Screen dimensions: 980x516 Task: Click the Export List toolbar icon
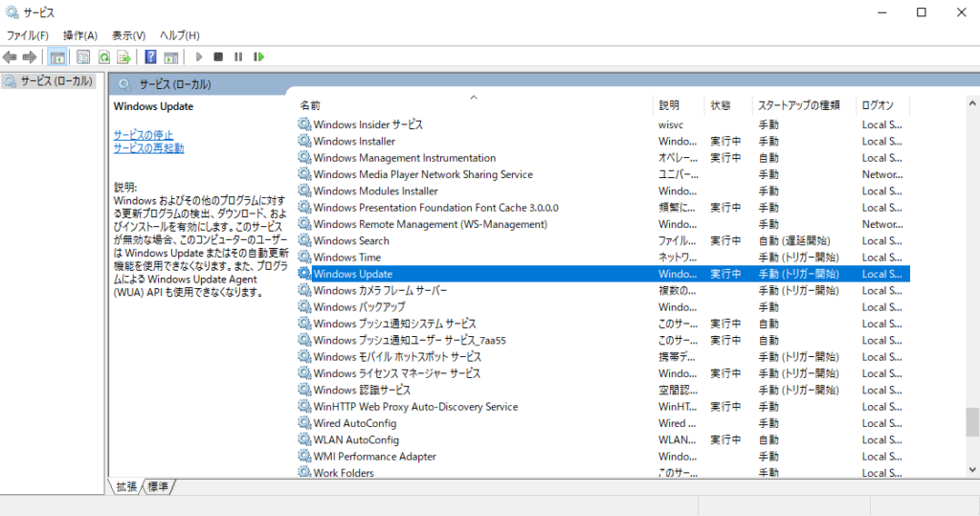pyautogui.click(x=124, y=56)
